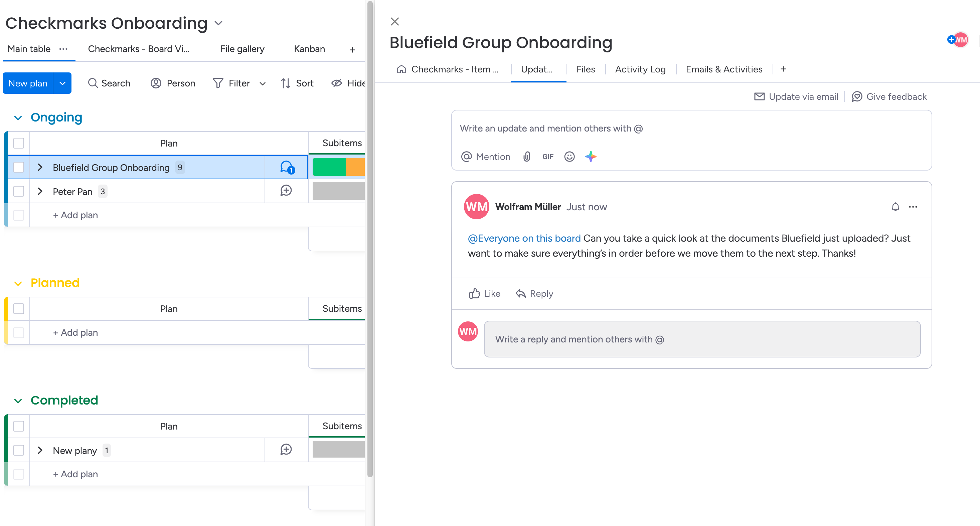Like Wolfram Müller's update
This screenshot has width=980, height=526.
pyautogui.click(x=485, y=293)
